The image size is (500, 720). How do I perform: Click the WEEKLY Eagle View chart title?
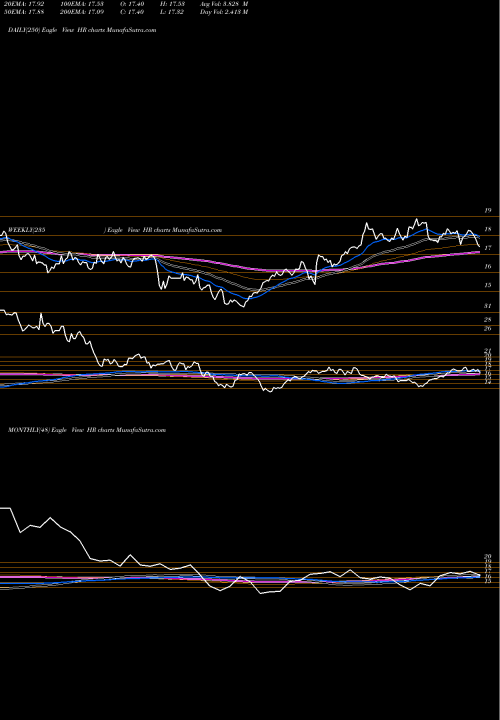(115, 230)
